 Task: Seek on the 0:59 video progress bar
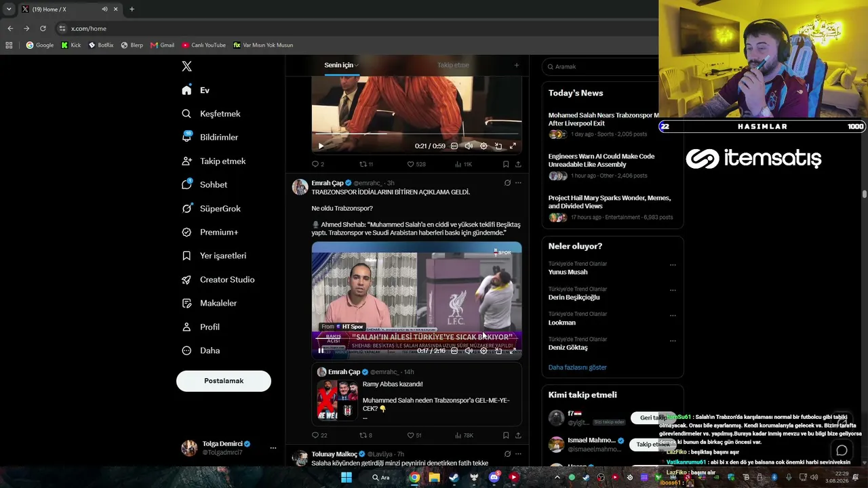pyautogui.click(x=416, y=134)
